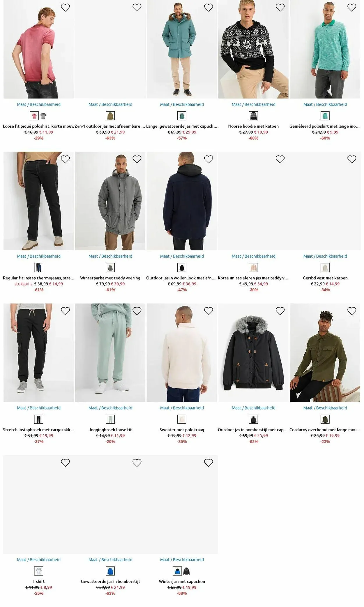This screenshot has height=607, width=364.
Task: Click the heart on Joggingbroek loose fit
Action: tap(137, 311)
